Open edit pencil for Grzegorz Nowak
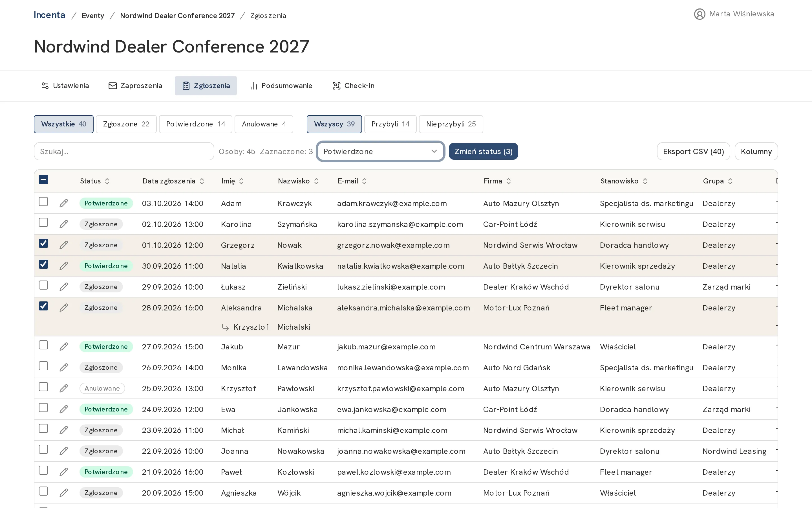The image size is (812, 508). point(64,245)
